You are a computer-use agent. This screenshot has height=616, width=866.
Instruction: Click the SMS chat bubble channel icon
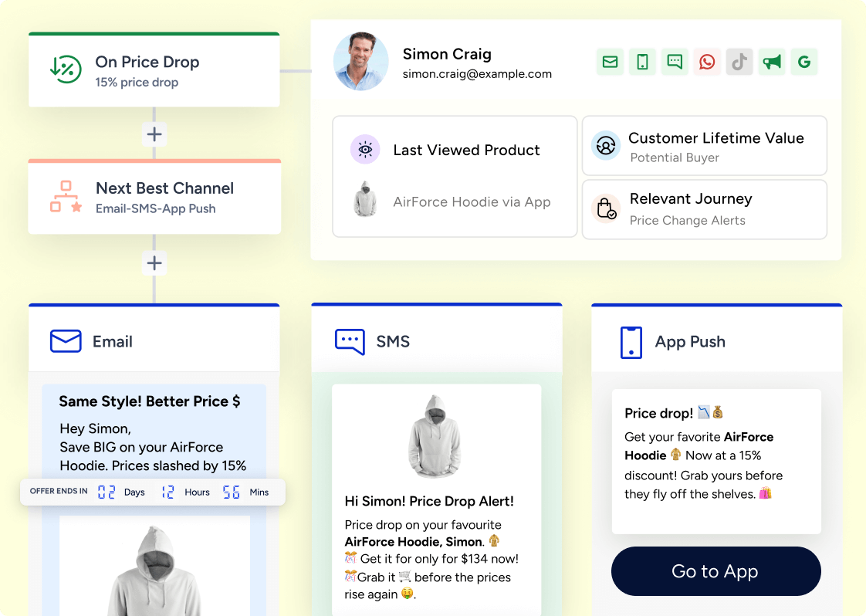[x=675, y=63]
